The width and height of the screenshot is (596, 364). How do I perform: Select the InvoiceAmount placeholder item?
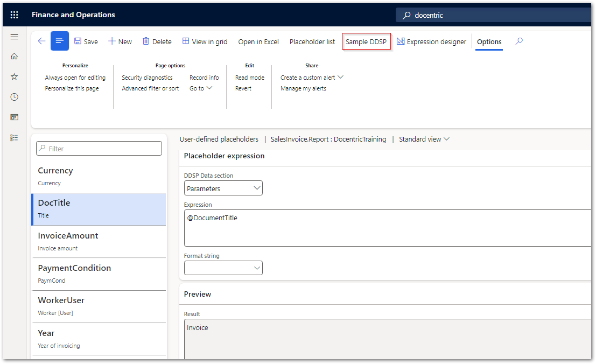click(99, 242)
